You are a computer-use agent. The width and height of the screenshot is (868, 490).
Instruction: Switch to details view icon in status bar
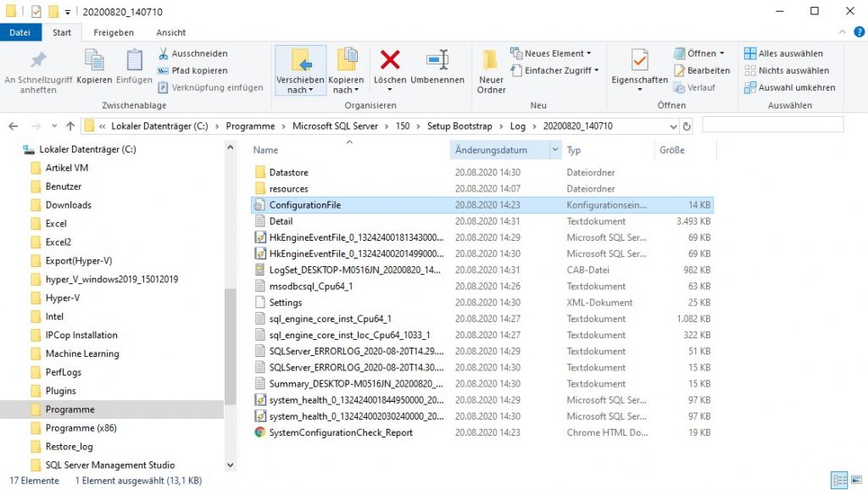[839, 480]
